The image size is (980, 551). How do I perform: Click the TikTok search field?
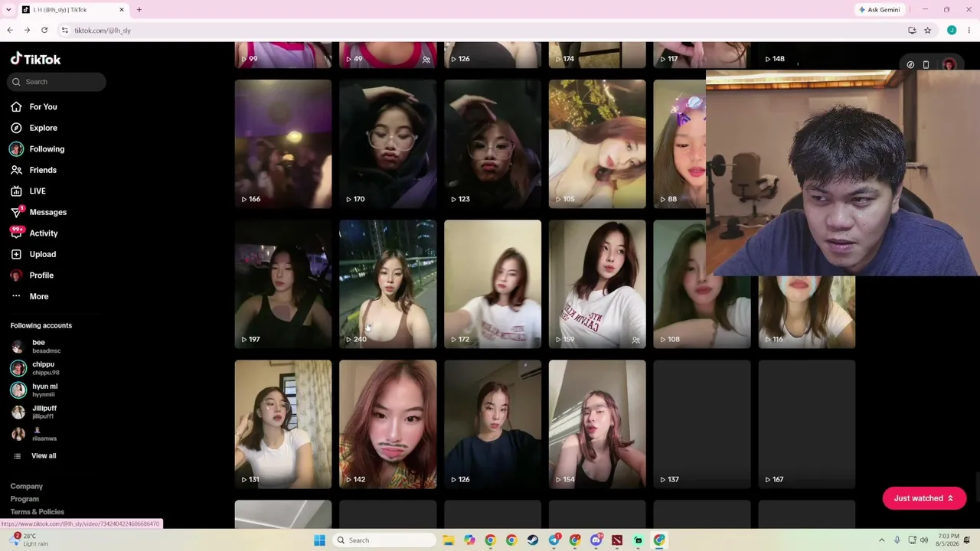(58, 82)
